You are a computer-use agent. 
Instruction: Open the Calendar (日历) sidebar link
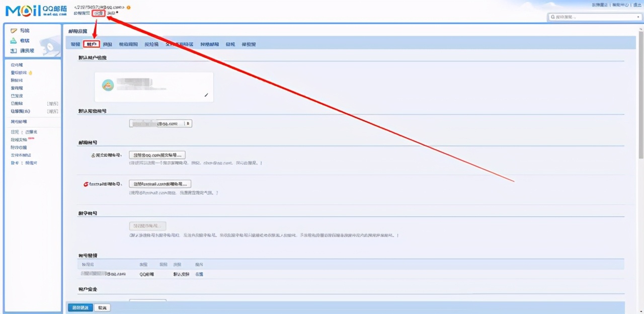pos(15,132)
